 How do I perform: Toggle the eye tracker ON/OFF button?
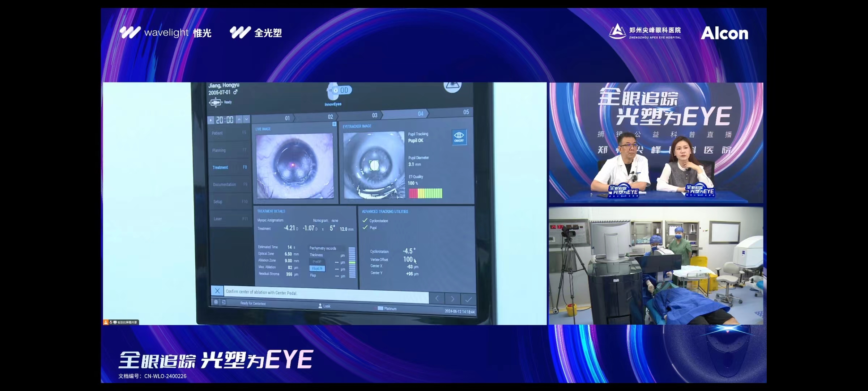click(459, 137)
